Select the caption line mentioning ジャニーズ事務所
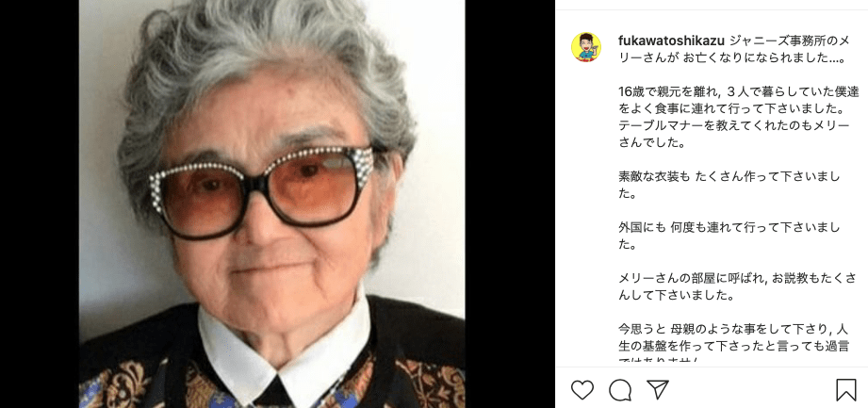This screenshot has height=408, width=868. coord(734,41)
